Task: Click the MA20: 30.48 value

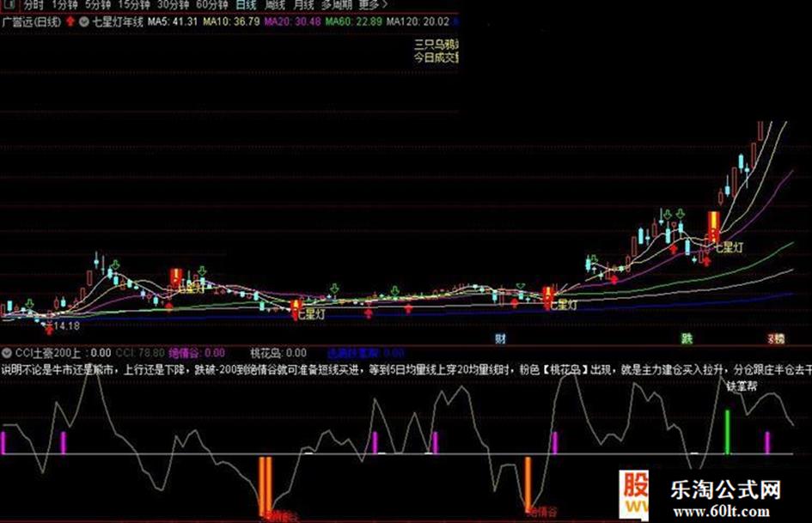Action: (293, 21)
